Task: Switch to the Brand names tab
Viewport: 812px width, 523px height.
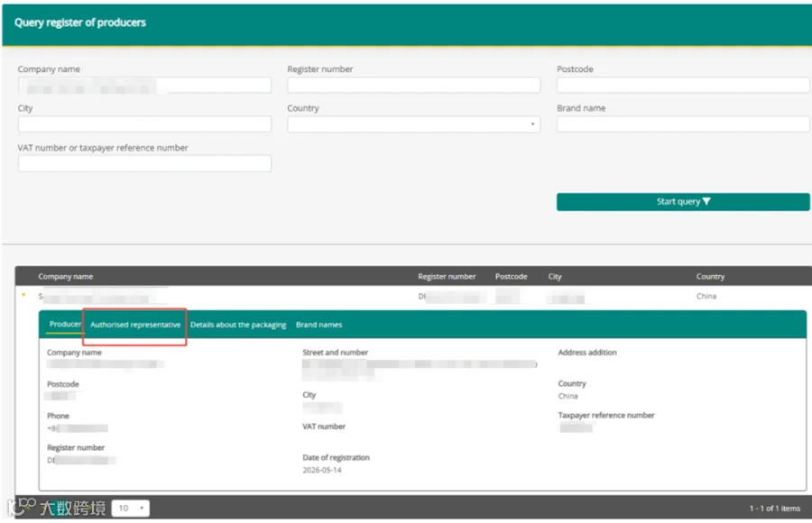Action: pyautogui.click(x=319, y=325)
